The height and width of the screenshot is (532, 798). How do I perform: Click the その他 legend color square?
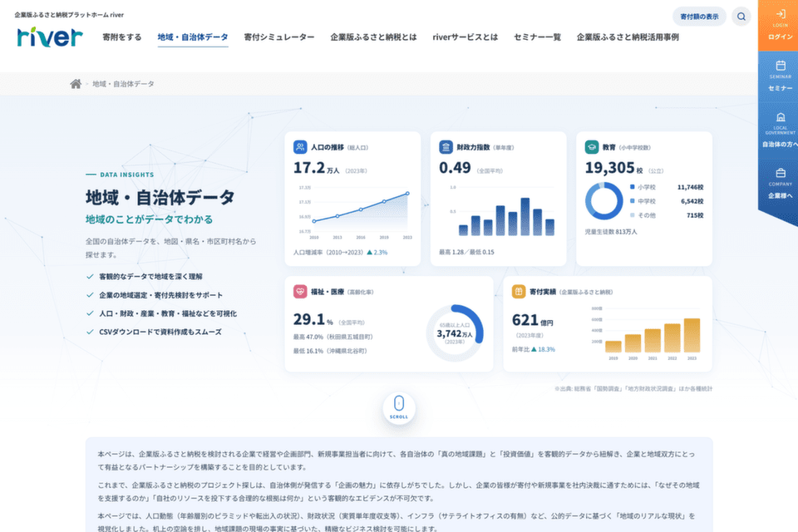[632, 214]
